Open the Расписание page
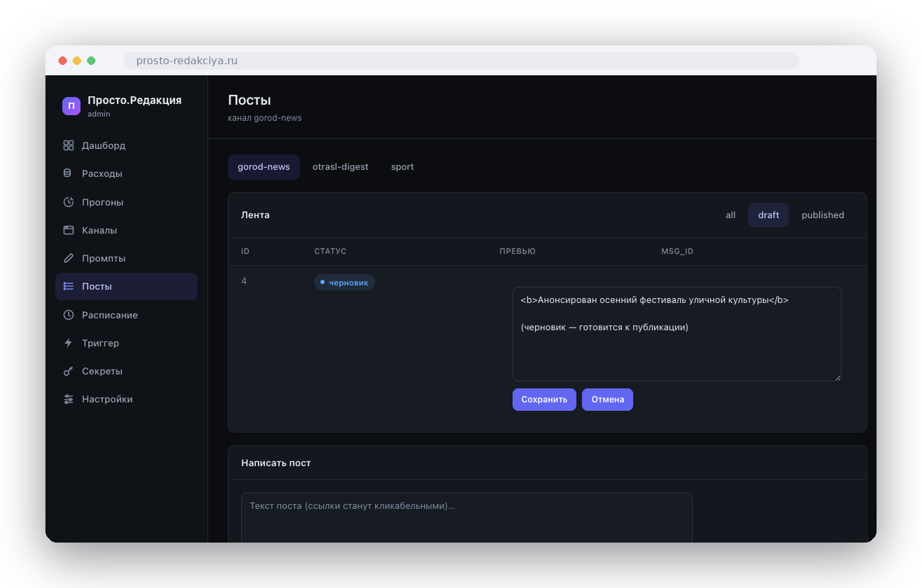 (x=126, y=315)
